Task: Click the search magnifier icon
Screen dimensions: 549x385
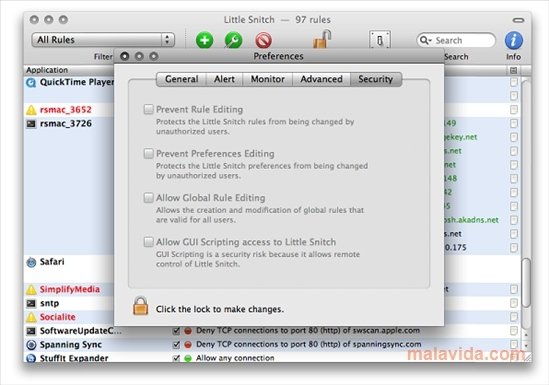Action: click(425, 40)
